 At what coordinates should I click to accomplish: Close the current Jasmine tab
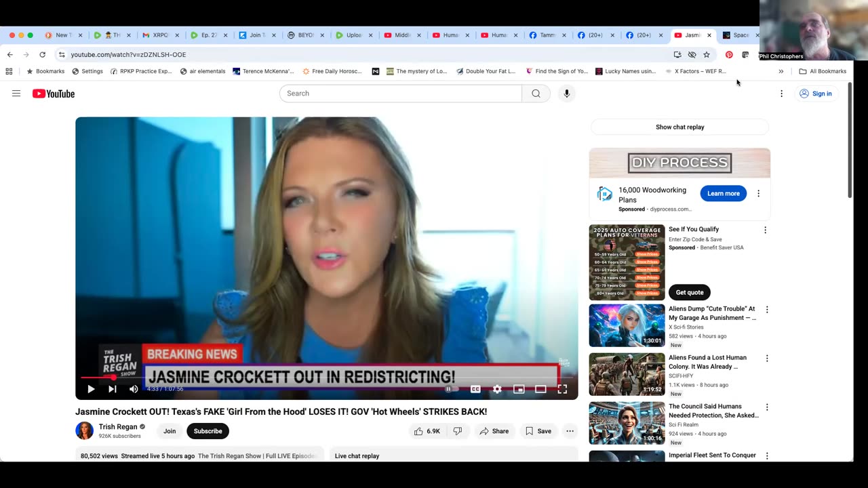pyautogui.click(x=709, y=35)
